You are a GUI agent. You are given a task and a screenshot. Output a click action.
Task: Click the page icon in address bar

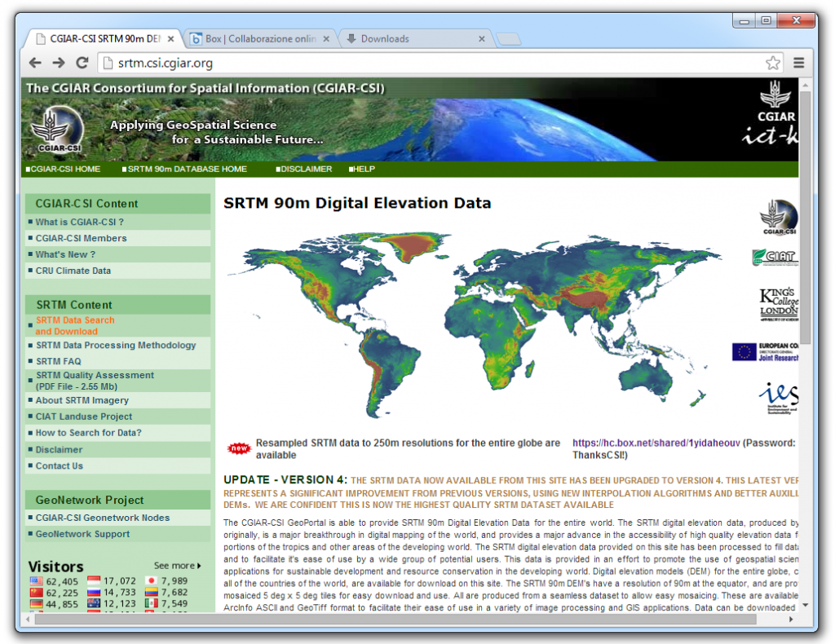coord(108,63)
